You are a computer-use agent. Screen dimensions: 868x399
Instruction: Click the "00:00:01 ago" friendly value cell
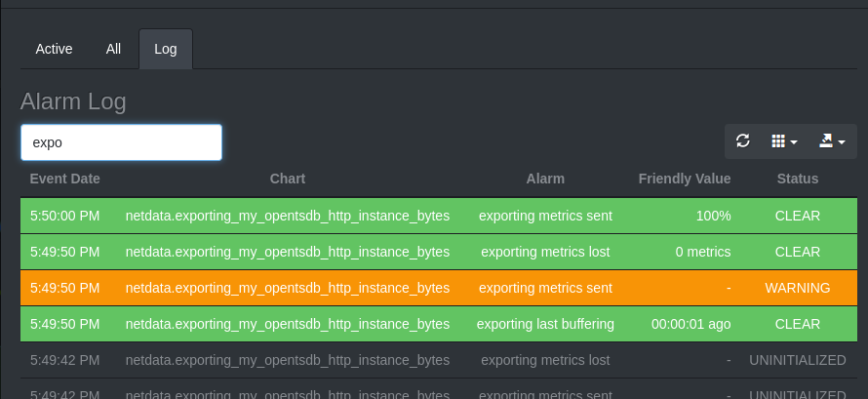[691, 324]
